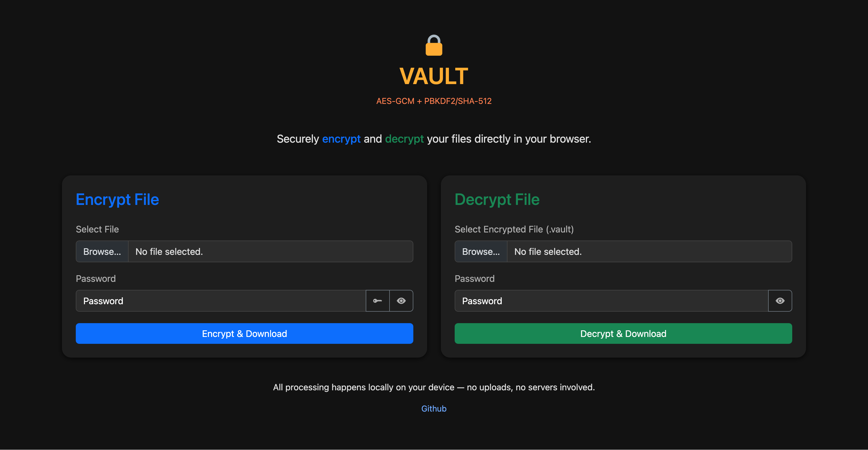Screen dimensions: 868x450
Task: Click the VAULT title heading
Action: pyautogui.click(x=434, y=76)
